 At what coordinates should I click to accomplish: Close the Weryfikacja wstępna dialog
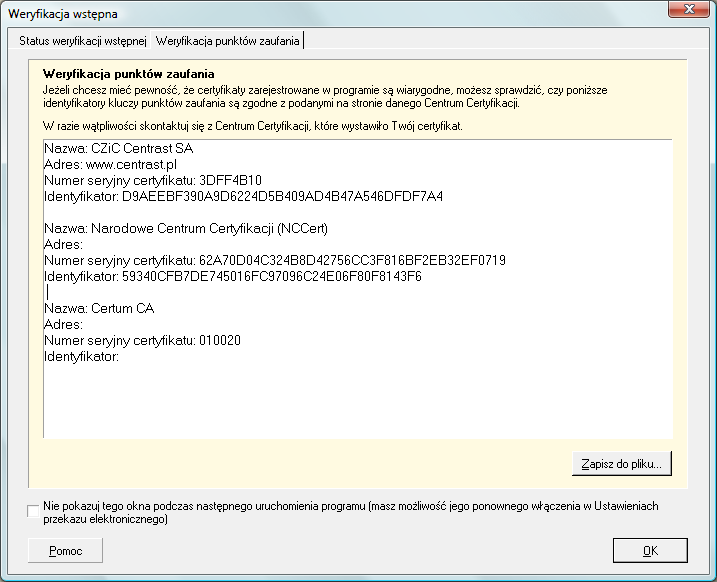pyautogui.click(x=689, y=9)
